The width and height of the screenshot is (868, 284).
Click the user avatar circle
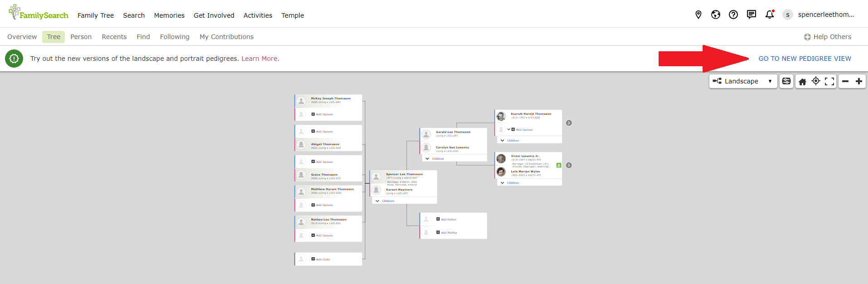[788, 15]
